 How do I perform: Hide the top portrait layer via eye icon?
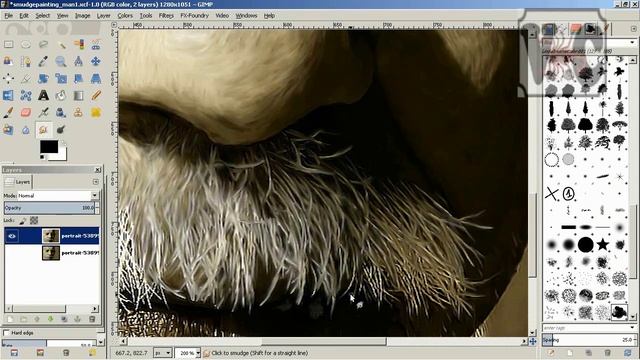12,236
